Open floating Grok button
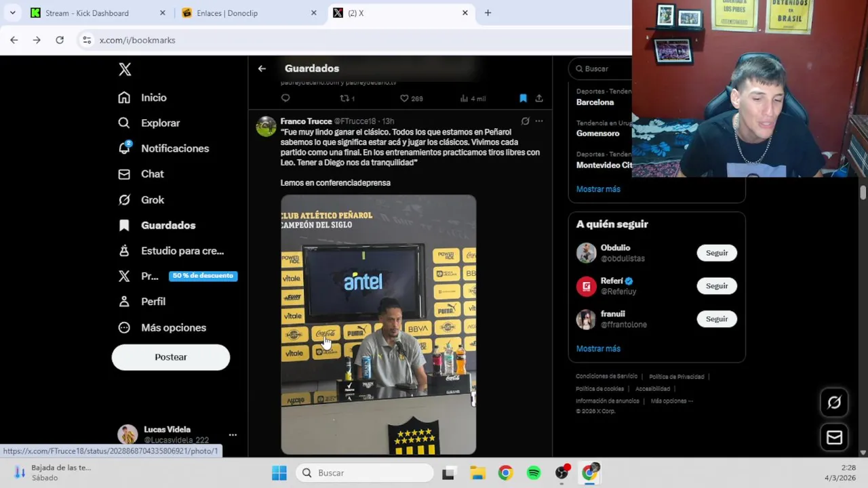This screenshot has height=488, width=868. (834, 403)
